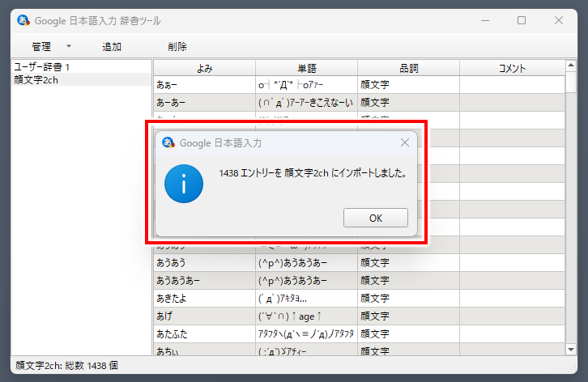
Task: Select word cell containing きこえなーい
Action: tap(307, 102)
